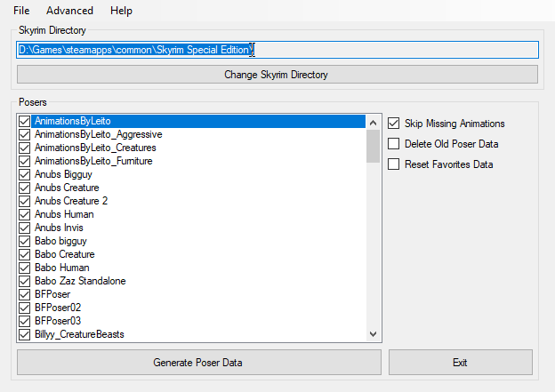Uncheck the BFPoser03 checkbox
Image resolution: width=555 pixels, height=392 pixels.
tap(24, 321)
